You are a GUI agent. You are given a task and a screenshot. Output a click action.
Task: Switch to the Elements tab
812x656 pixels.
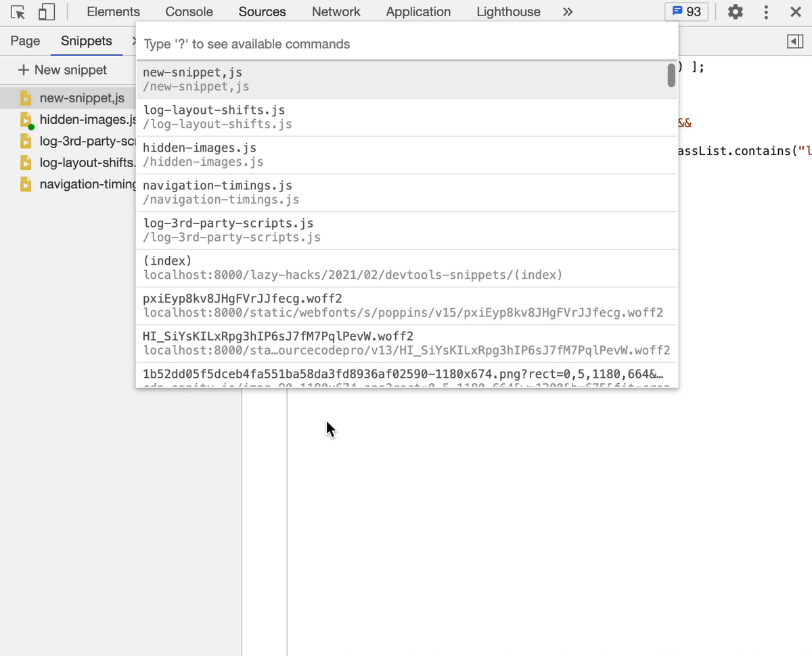coord(113,12)
